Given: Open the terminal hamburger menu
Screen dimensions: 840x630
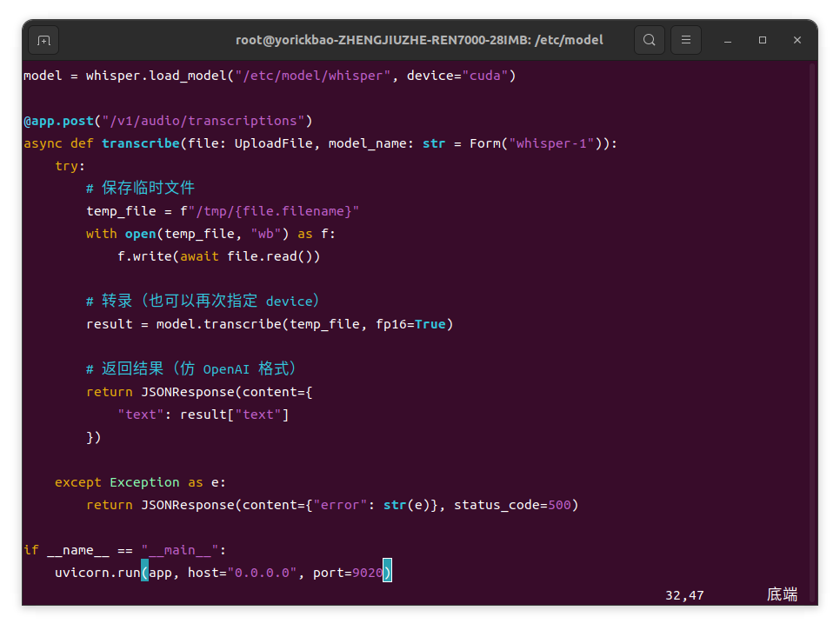Looking at the screenshot, I should [x=686, y=40].
